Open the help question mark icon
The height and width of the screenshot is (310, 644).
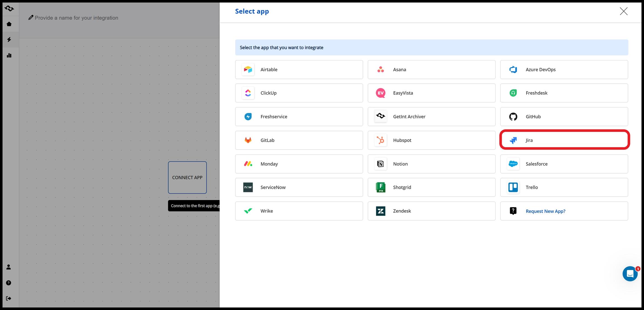pos(9,283)
